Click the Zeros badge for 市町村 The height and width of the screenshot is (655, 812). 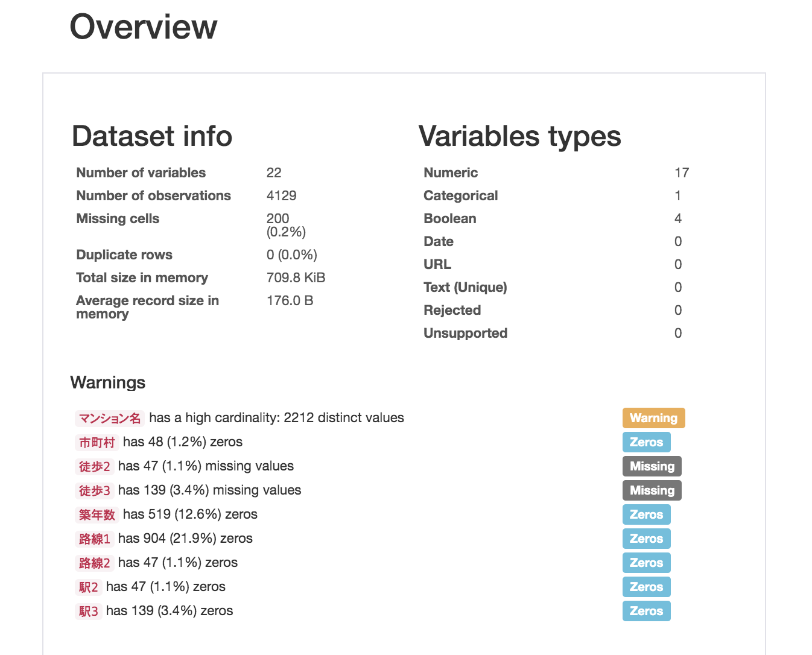click(646, 442)
